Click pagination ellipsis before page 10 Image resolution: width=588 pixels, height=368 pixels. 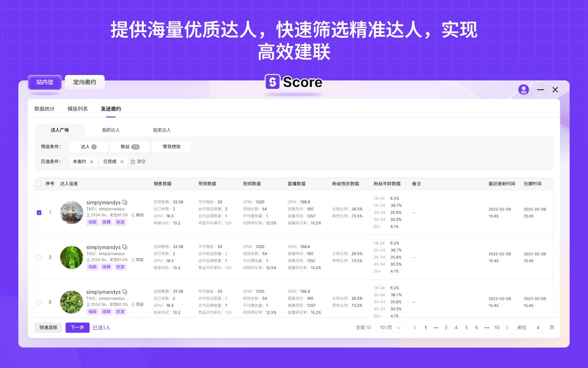(486, 328)
